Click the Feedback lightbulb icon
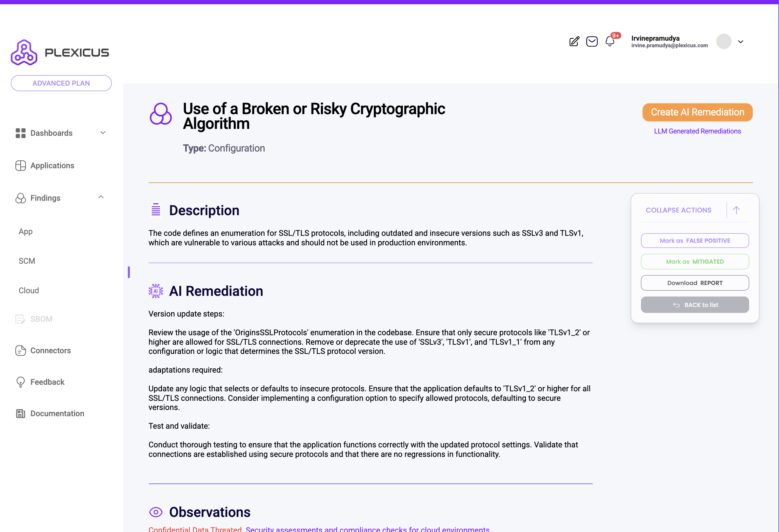The width and height of the screenshot is (779, 532). pos(20,382)
